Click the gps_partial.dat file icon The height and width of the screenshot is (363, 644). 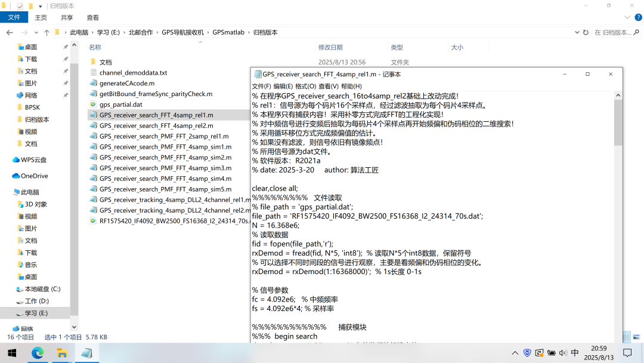93,104
